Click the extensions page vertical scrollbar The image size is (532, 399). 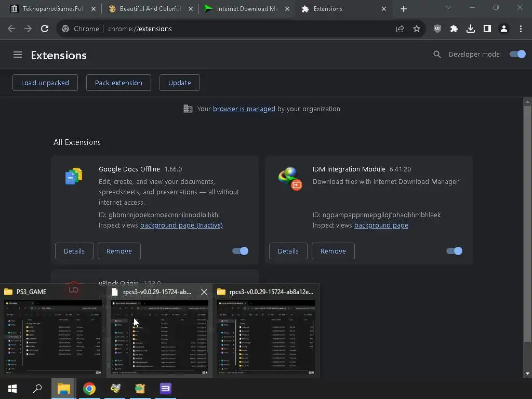(x=527, y=224)
